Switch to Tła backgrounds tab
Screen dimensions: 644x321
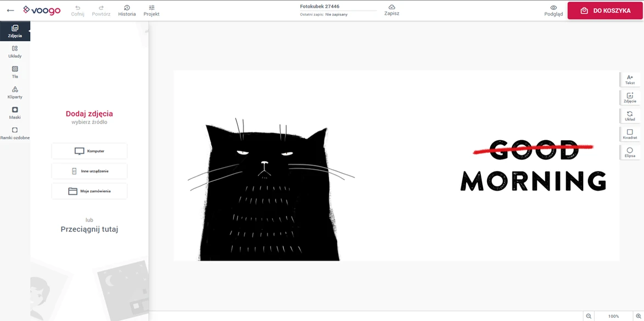(x=15, y=72)
